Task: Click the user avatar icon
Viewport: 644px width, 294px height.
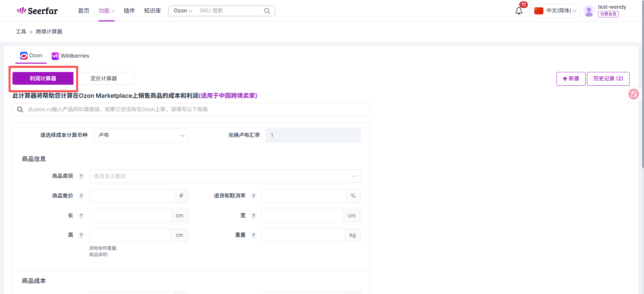Action: 589,11
